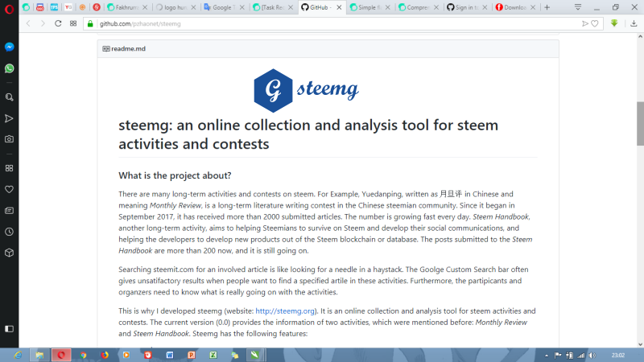Toggle the sidebar panel button at the bottom
This screenshot has height=362, width=644.
(9, 329)
